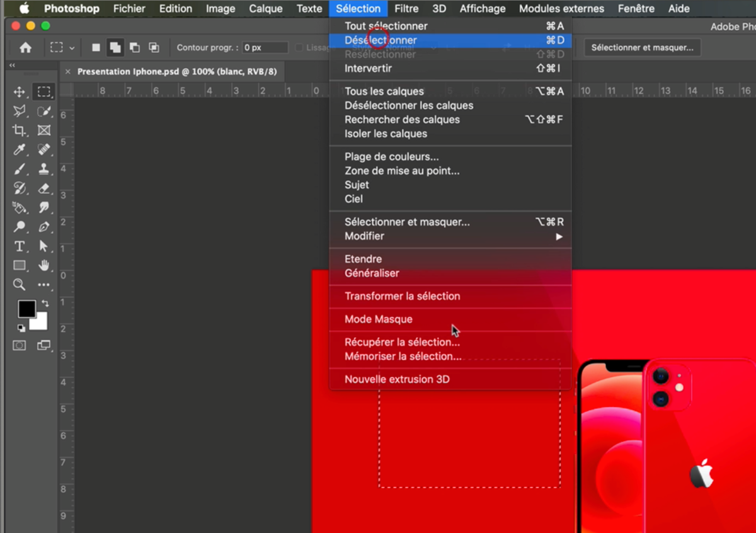Image resolution: width=756 pixels, height=533 pixels.
Task: Select the Rectangular Marquee tool in toolbox
Action: click(43, 92)
